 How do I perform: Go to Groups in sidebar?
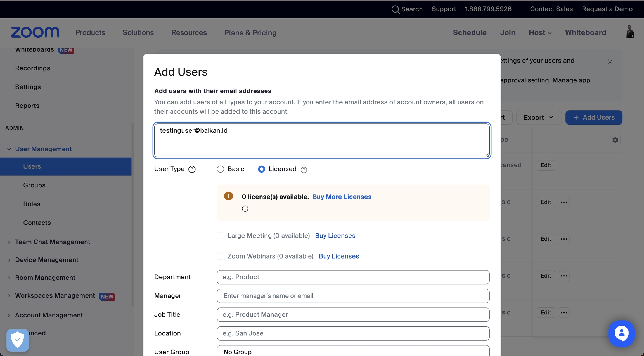coord(34,185)
